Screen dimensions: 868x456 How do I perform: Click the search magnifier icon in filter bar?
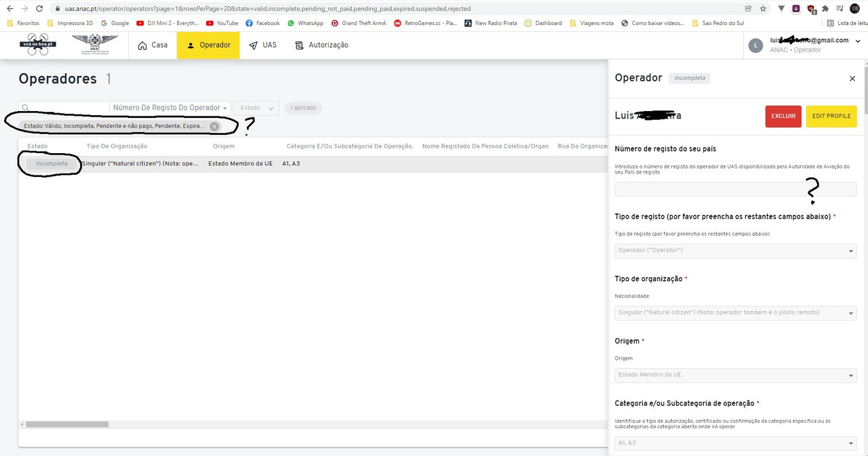[x=25, y=108]
